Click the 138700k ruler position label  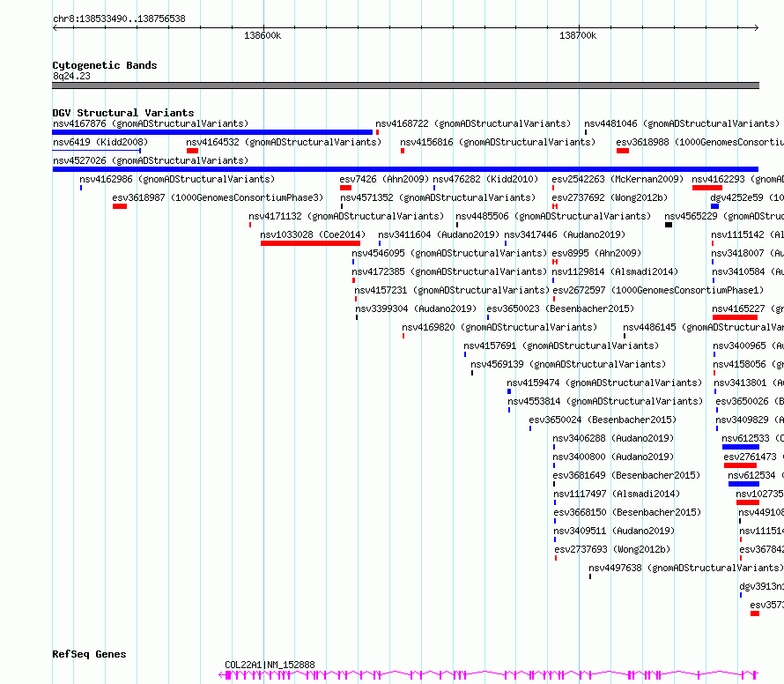click(x=578, y=36)
